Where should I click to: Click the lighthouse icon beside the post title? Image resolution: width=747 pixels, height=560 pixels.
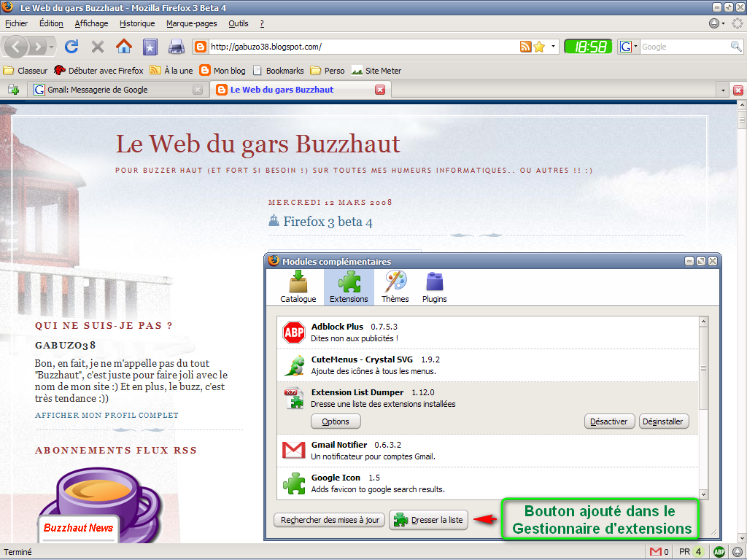(x=274, y=220)
